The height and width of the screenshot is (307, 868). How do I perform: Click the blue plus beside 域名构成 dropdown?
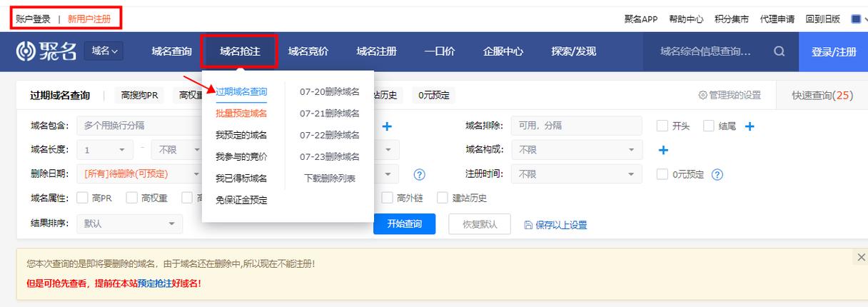663,150
